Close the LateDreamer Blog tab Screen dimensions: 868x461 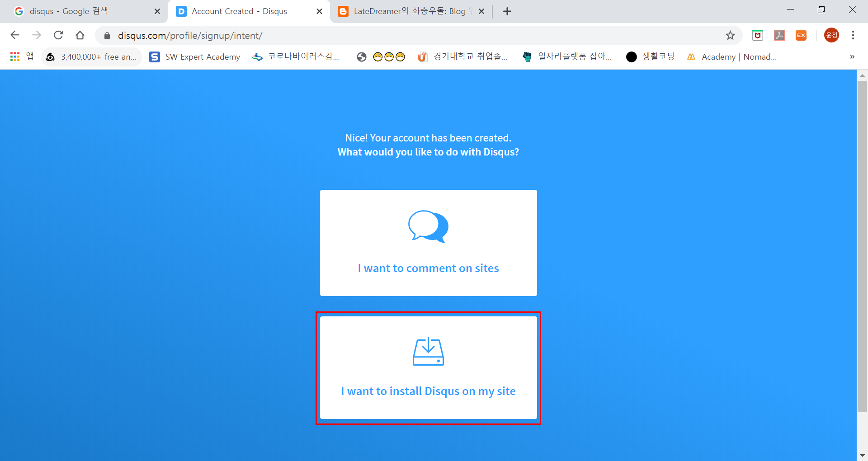coord(481,11)
